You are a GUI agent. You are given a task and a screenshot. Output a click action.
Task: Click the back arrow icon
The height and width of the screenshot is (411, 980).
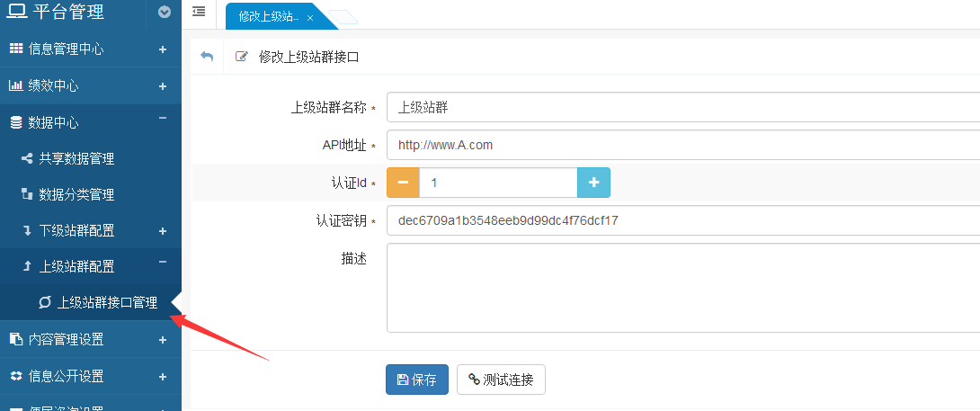[x=207, y=57]
